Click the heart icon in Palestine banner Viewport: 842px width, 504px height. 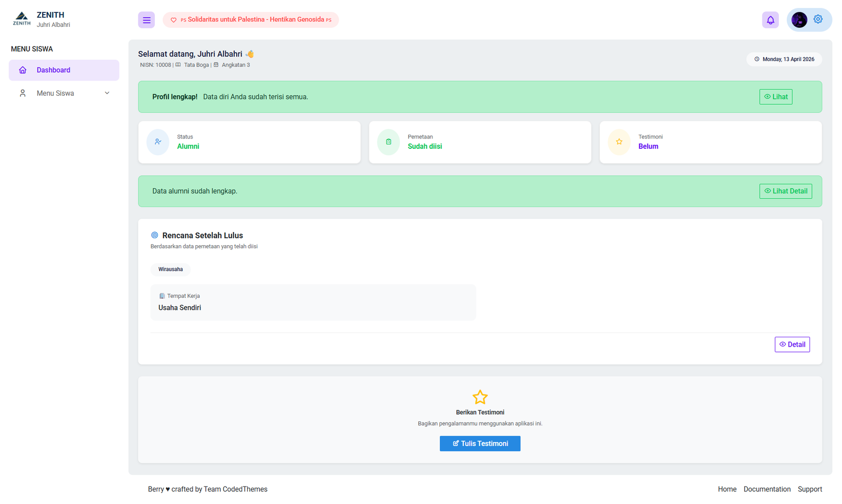pos(174,20)
